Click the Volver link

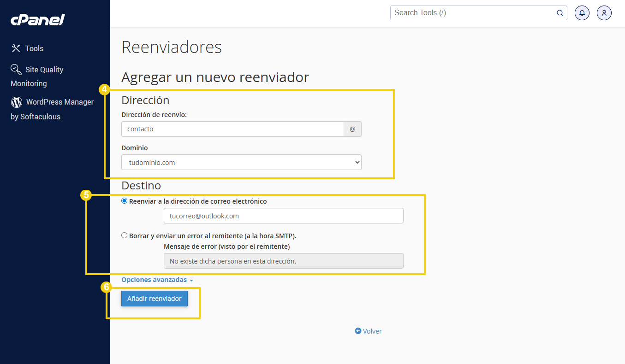(372, 331)
